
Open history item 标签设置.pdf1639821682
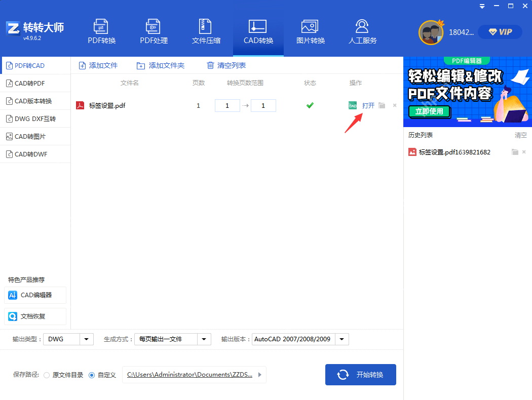point(454,152)
